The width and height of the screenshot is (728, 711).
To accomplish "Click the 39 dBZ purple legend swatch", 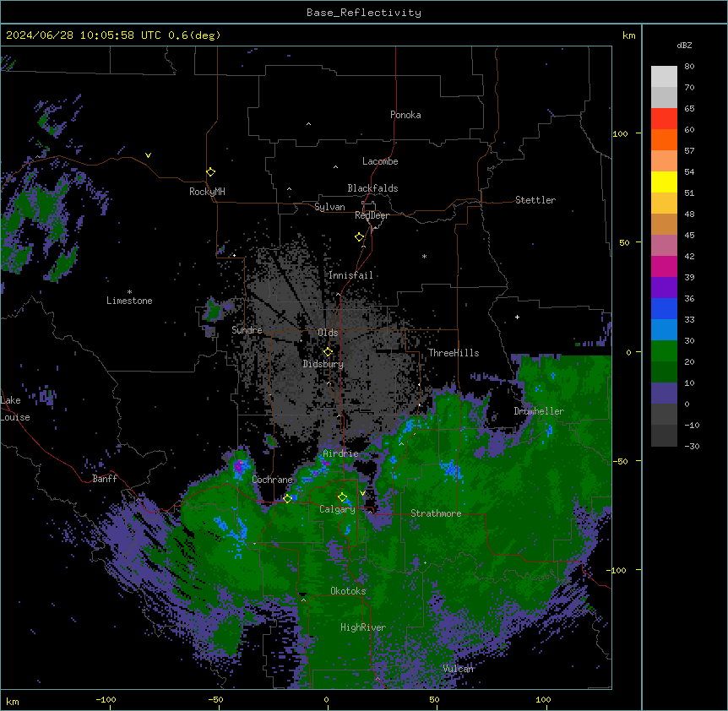I will [x=664, y=287].
